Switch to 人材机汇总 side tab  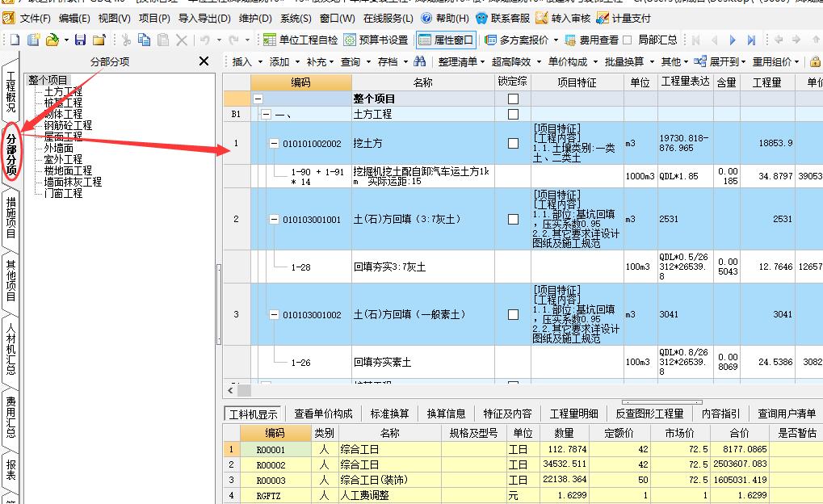(x=11, y=349)
